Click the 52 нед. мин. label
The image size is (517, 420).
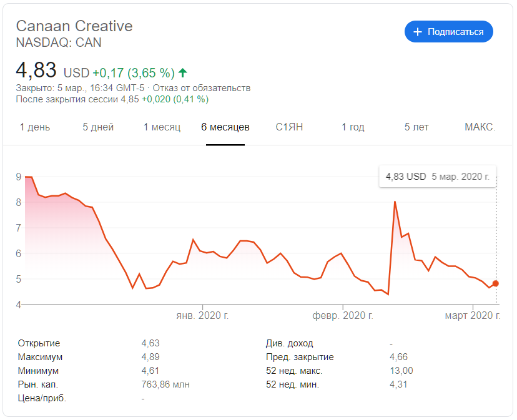[292, 384]
